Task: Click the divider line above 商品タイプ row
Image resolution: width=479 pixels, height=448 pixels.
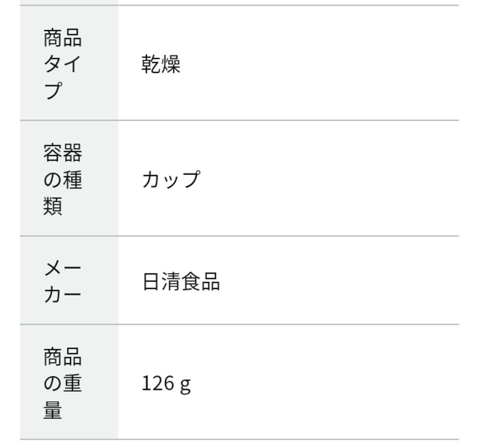Action: (239, 5)
